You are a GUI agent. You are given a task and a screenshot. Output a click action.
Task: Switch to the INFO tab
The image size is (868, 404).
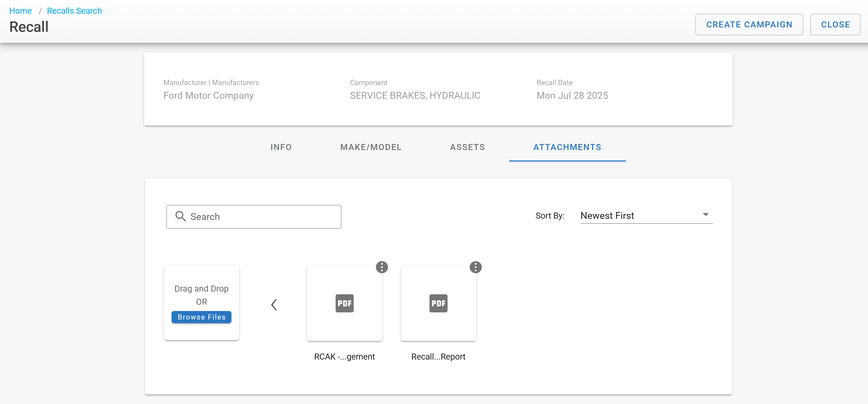pyautogui.click(x=281, y=147)
